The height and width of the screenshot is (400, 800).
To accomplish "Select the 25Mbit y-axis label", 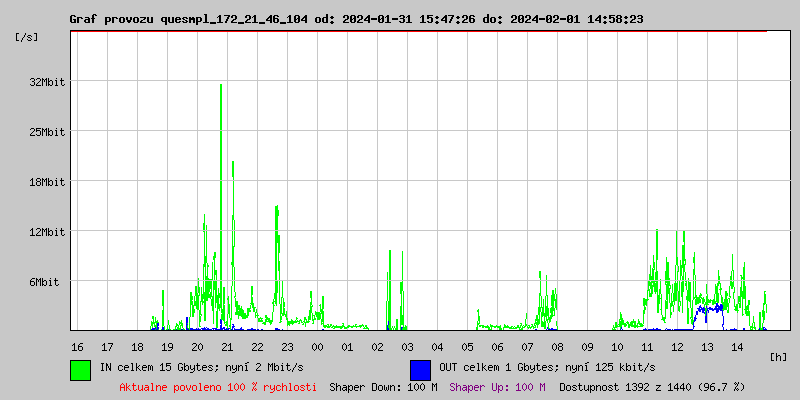I will (x=46, y=132).
